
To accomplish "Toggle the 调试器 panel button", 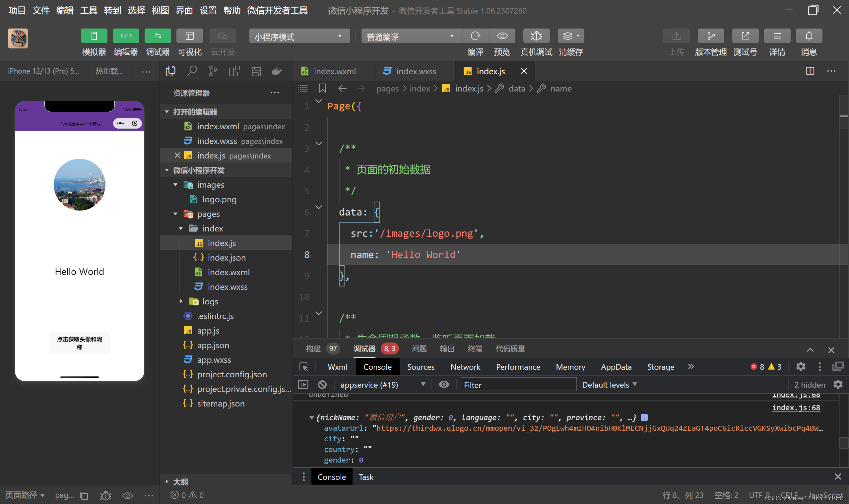I will tap(158, 36).
